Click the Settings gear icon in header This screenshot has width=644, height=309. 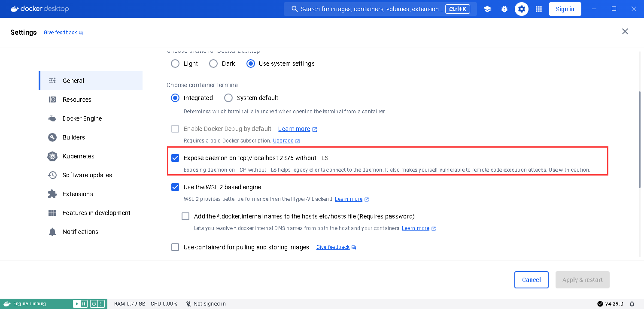tap(522, 9)
